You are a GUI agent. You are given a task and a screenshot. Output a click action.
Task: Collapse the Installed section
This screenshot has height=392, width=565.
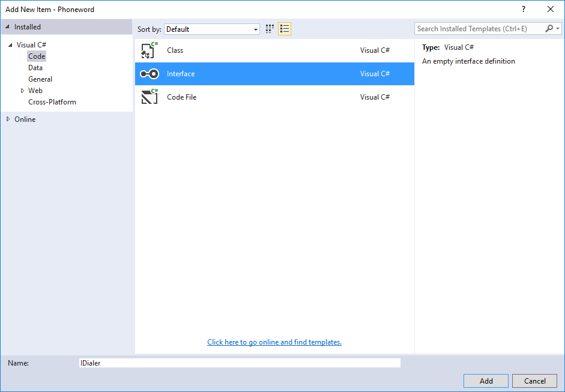8,27
